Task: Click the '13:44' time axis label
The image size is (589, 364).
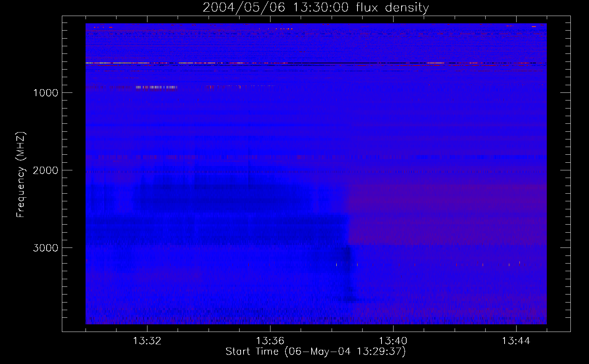Action: (516, 341)
